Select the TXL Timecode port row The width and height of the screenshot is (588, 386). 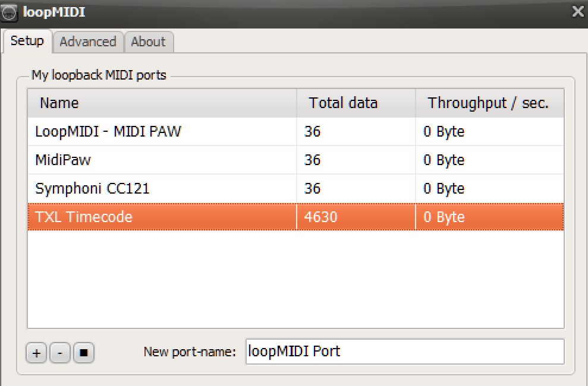[84, 217]
